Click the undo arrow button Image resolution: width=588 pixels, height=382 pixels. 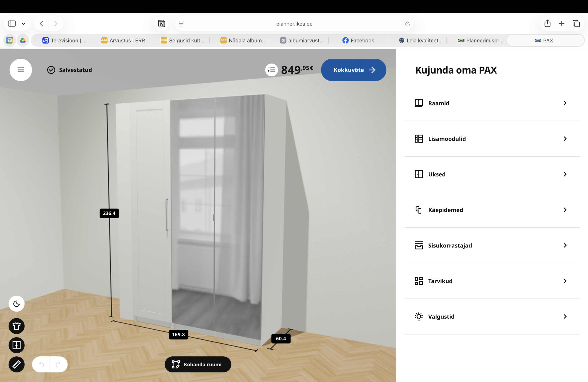click(41, 364)
